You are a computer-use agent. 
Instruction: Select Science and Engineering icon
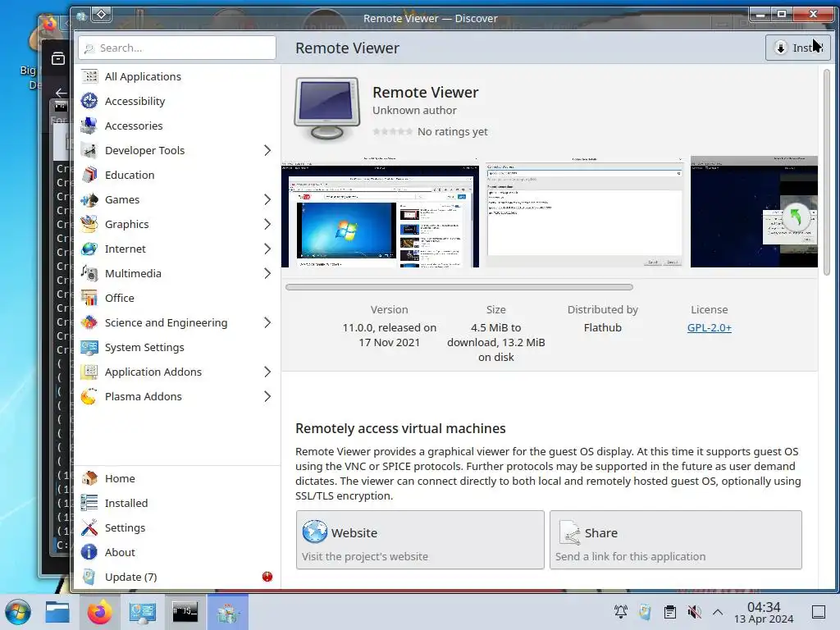pyautogui.click(x=89, y=323)
